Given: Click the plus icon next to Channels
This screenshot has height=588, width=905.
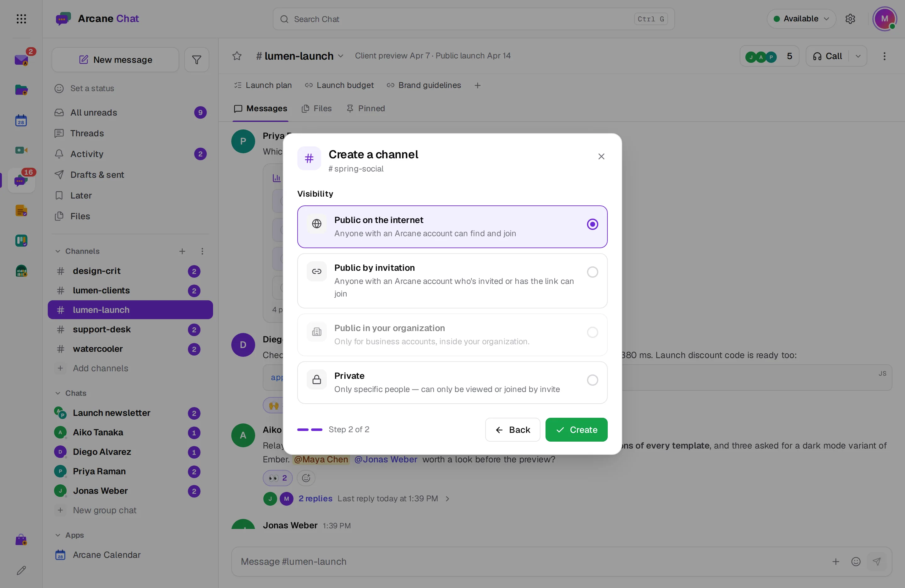Looking at the screenshot, I should click(182, 251).
